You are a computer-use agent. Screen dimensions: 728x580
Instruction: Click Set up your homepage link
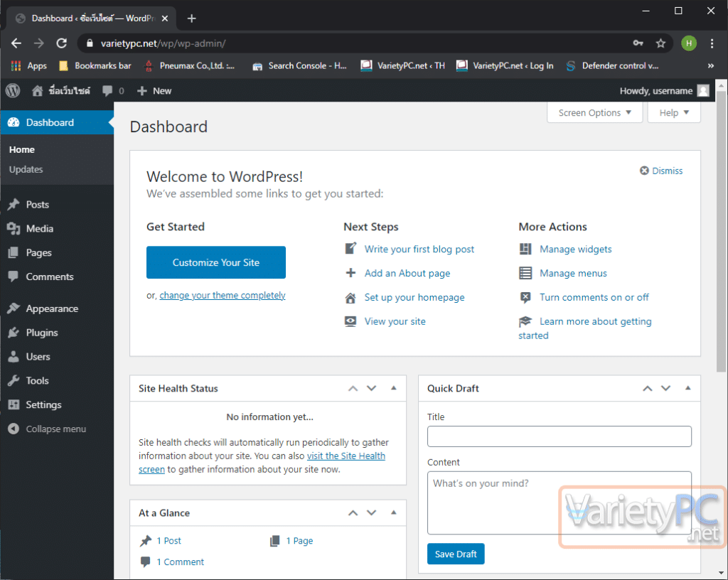tap(414, 297)
